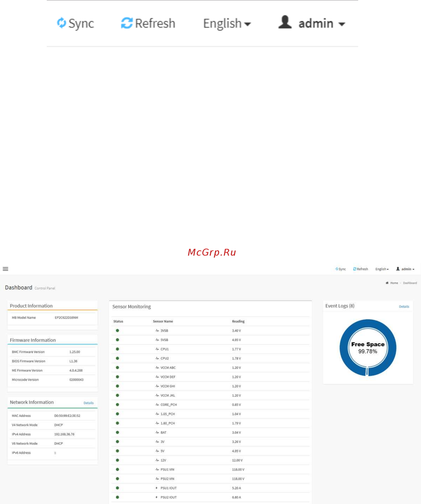Click the VCCM ABC sensor icon
This screenshot has width=421, height=504.
pyautogui.click(x=157, y=368)
